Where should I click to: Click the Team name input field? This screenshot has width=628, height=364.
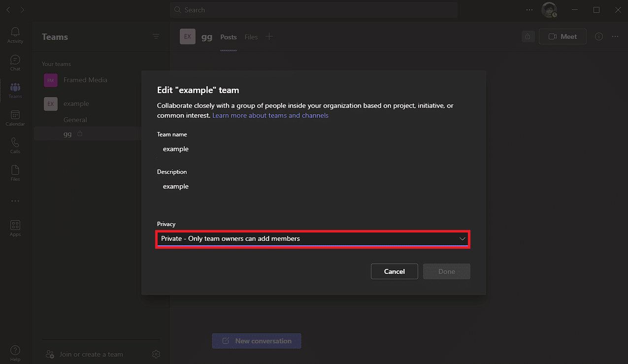point(313,149)
